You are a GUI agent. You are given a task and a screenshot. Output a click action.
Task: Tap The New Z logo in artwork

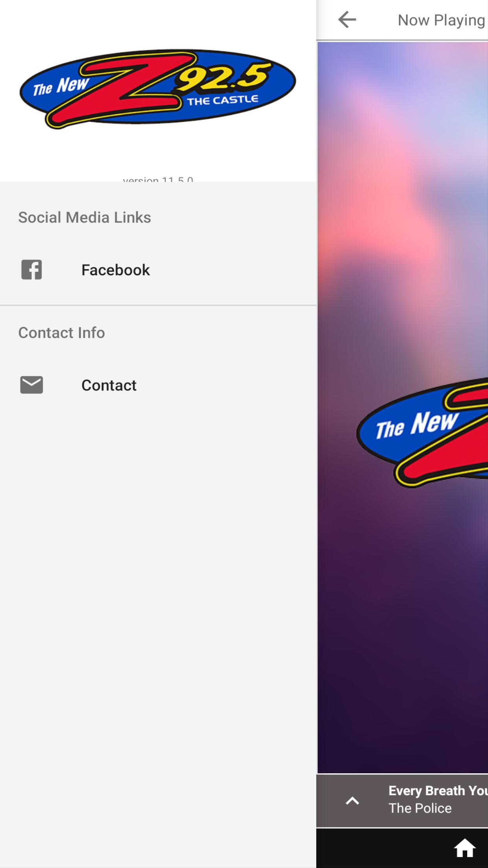pyautogui.click(x=422, y=432)
